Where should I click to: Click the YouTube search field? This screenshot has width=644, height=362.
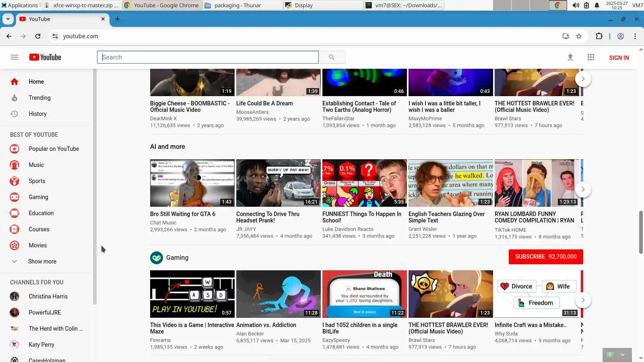[x=208, y=57]
